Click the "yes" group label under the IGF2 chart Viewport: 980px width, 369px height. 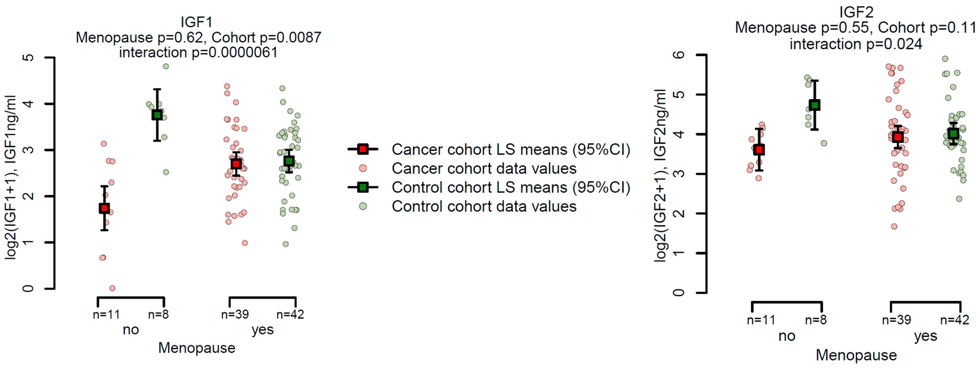(926, 336)
